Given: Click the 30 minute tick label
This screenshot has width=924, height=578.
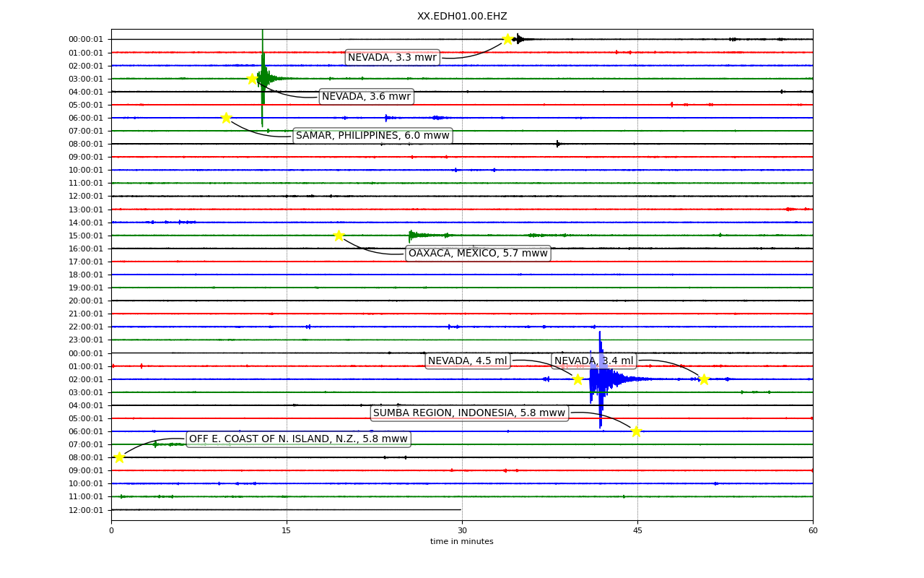Looking at the screenshot, I should pos(462,531).
